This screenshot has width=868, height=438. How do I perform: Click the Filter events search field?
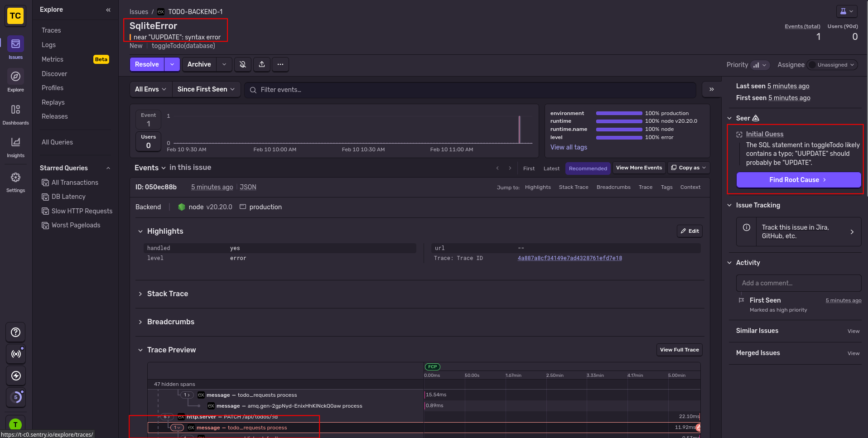(471, 90)
